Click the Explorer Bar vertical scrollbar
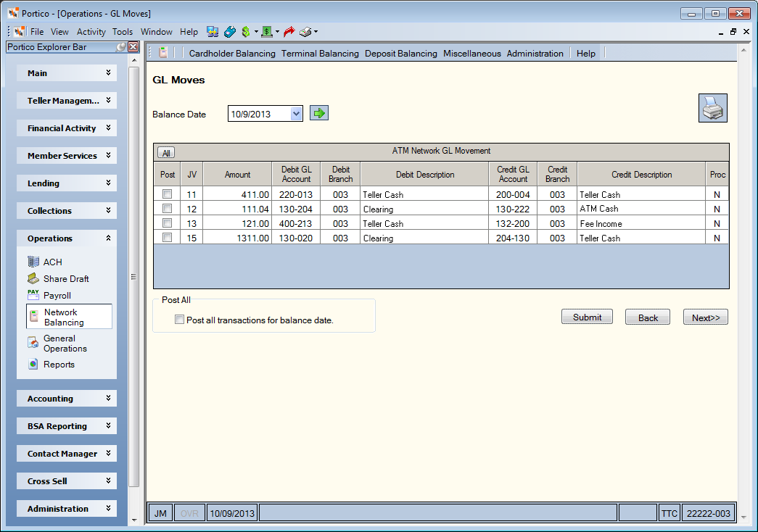Viewport: 758px width, 532px height. [134, 278]
